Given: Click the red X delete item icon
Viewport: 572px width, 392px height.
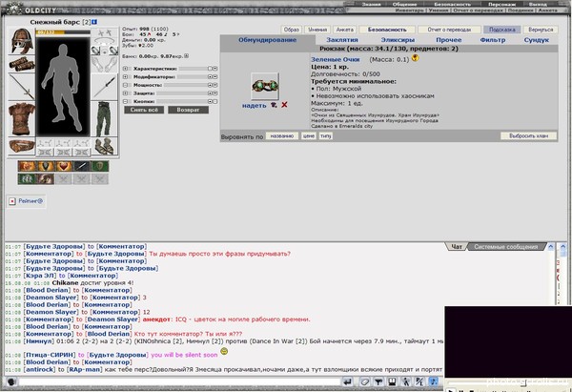Looking at the screenshot, I should tap(284, 105).
